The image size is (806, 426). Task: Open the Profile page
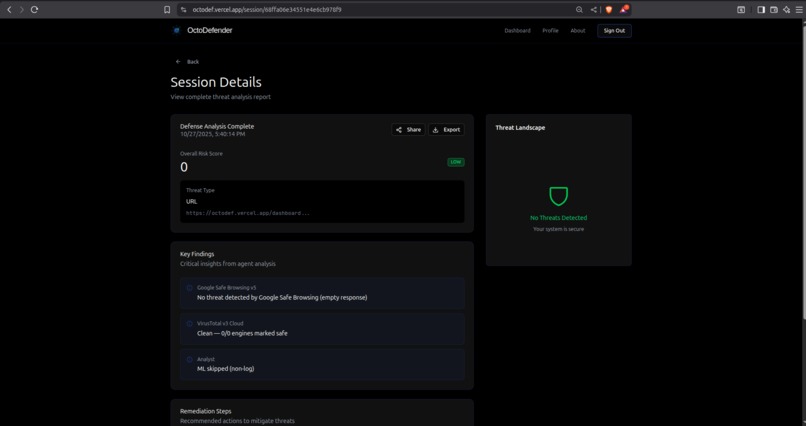click(x=550, y=31)
